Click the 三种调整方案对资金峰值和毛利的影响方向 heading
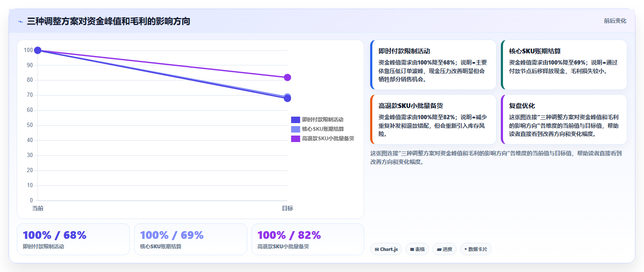 tap(108, 21)
